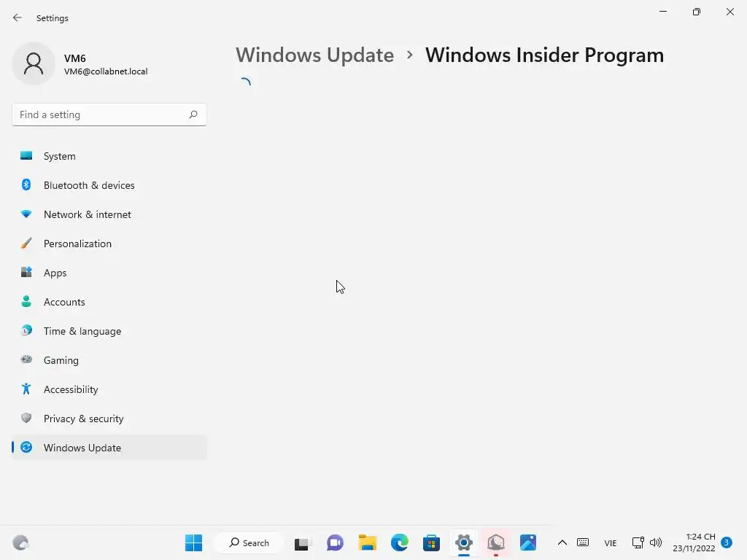
Task: Open the Photos app on taskbar
Action: pos(528,542)
